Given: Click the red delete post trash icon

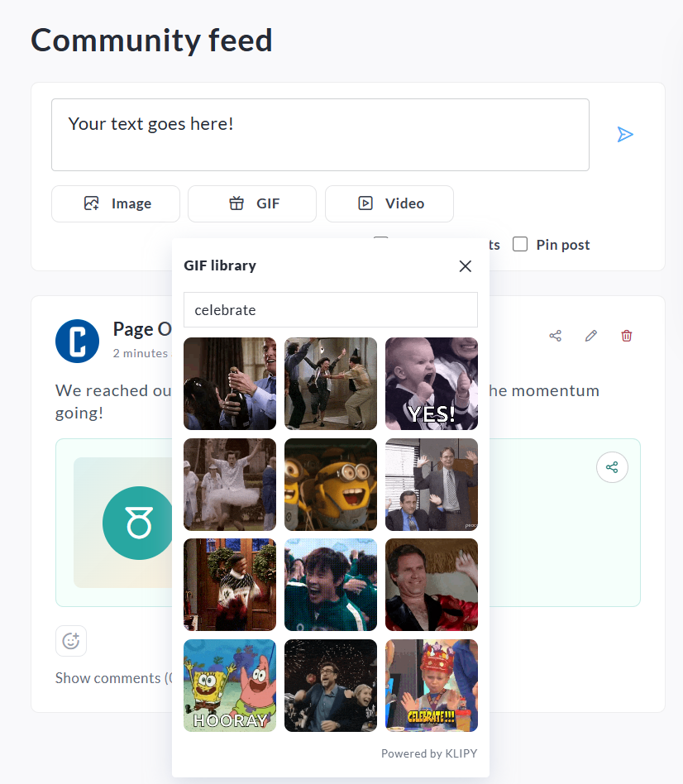Looking at the screenshot, I should pyautogui.click(x=627, y=336).
